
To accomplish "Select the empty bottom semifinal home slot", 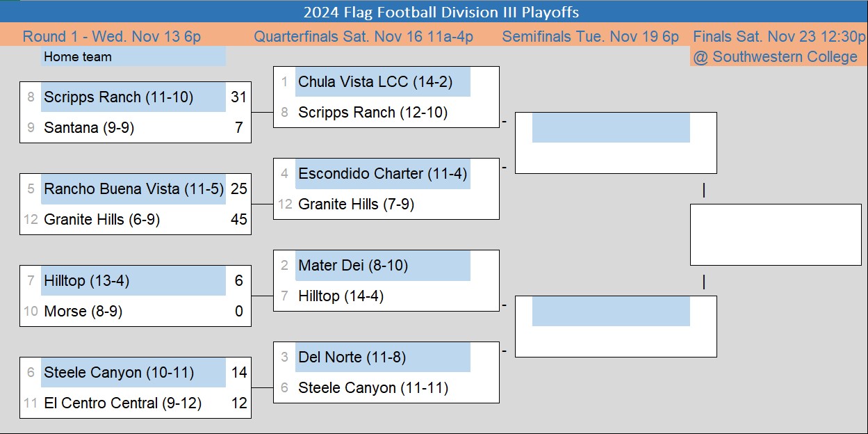I will [x=611, y=312].
